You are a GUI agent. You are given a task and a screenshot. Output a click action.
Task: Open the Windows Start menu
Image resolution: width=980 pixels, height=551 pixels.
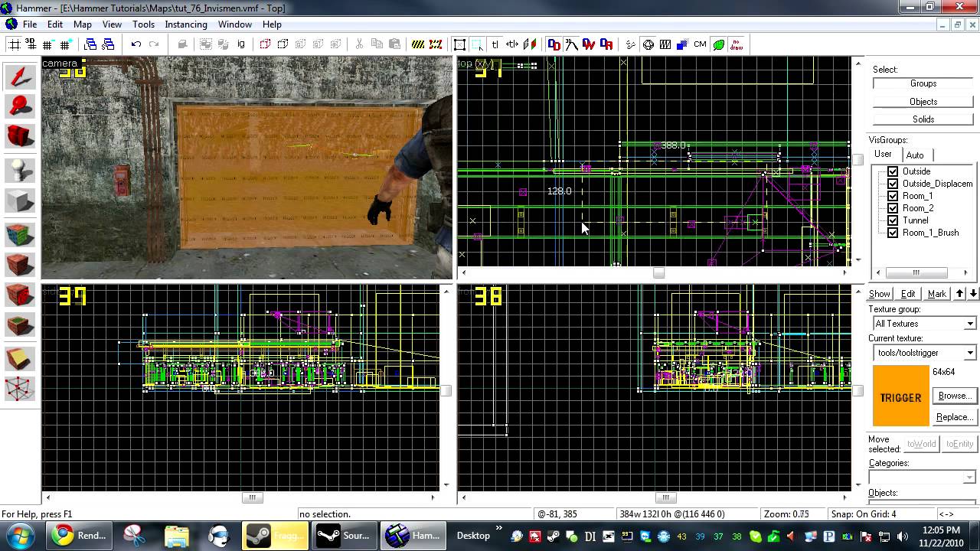coord(18,535)
